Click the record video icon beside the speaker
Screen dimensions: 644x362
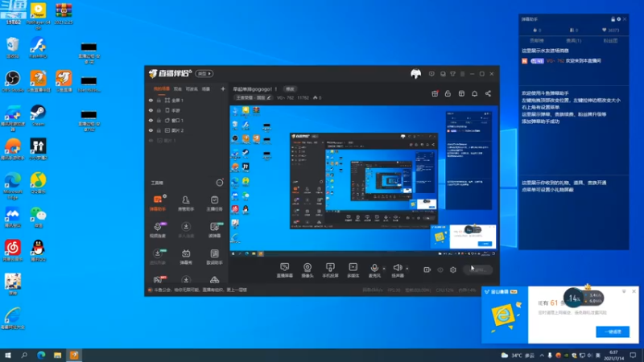tap(427, 269)
